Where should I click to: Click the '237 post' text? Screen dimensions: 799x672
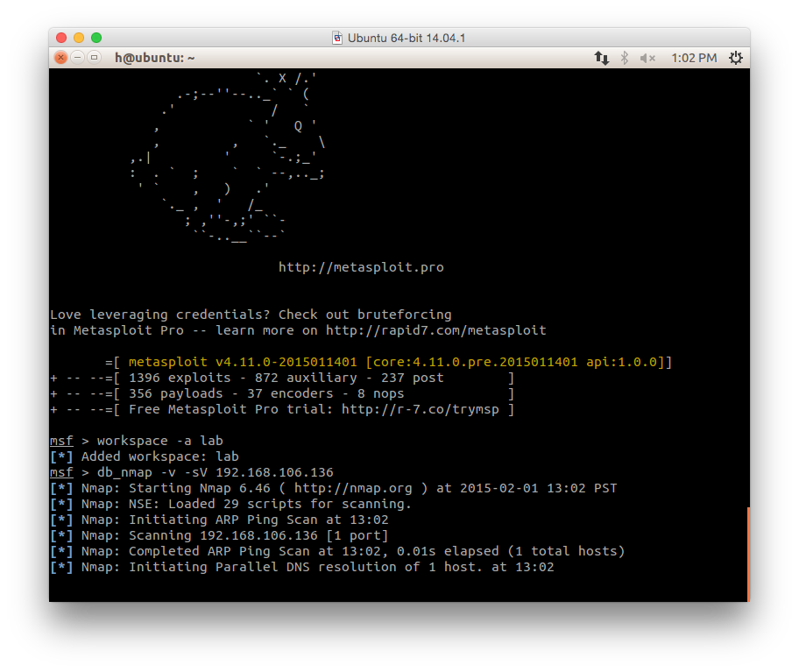413,378
